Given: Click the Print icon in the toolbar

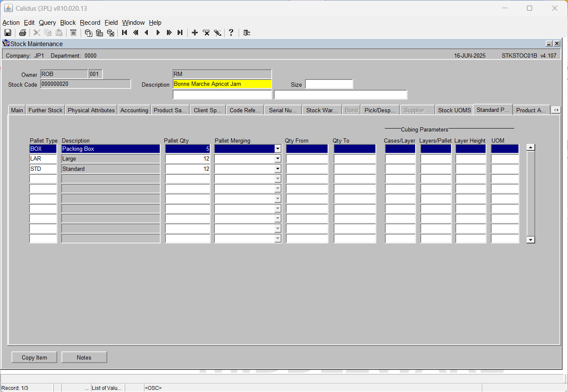Looking at the screenshot, I should 23,33.
